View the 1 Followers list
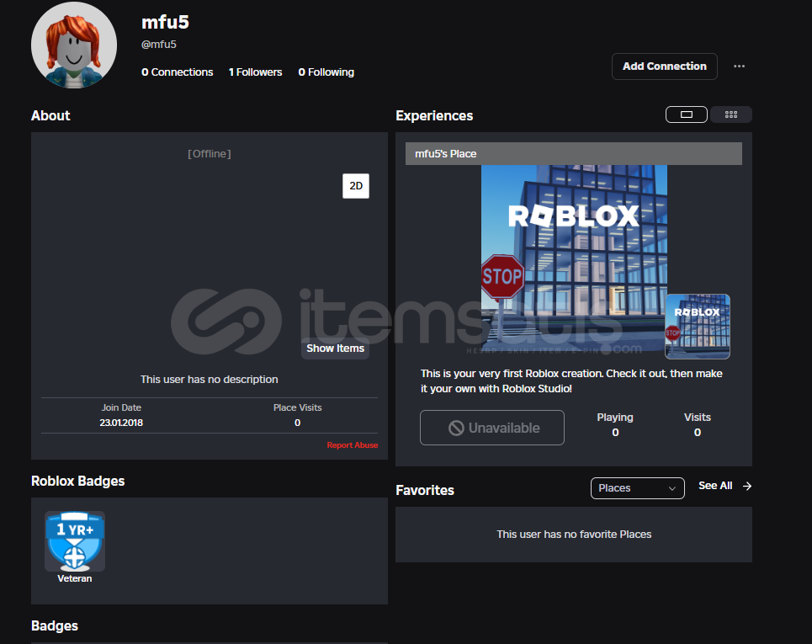This screenshot has height=644, width=812. pos(255,72)
